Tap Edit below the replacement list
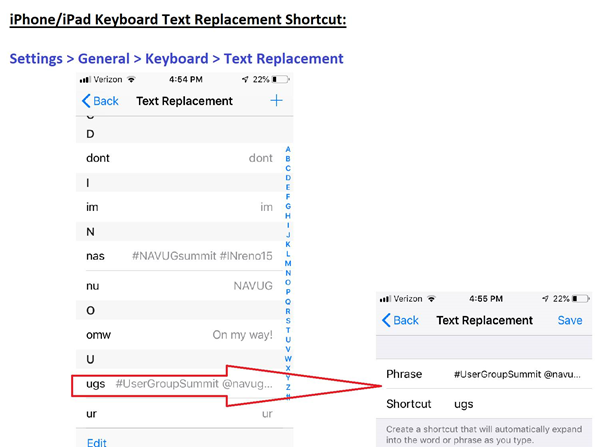This screenshot has width=601, height=447. click(x=97, y=442)
